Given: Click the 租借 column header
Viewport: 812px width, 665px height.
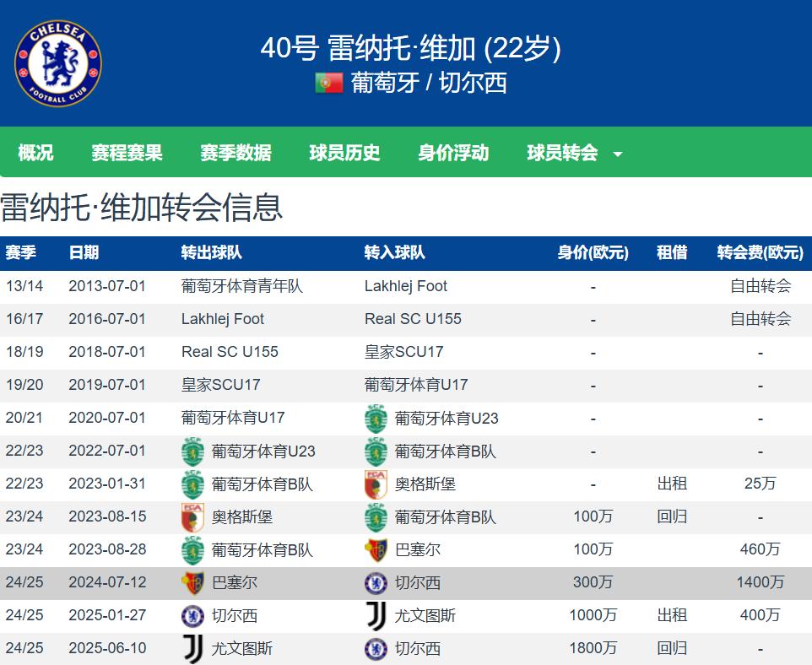Looking at the screenshot, I should click(672, 252).
